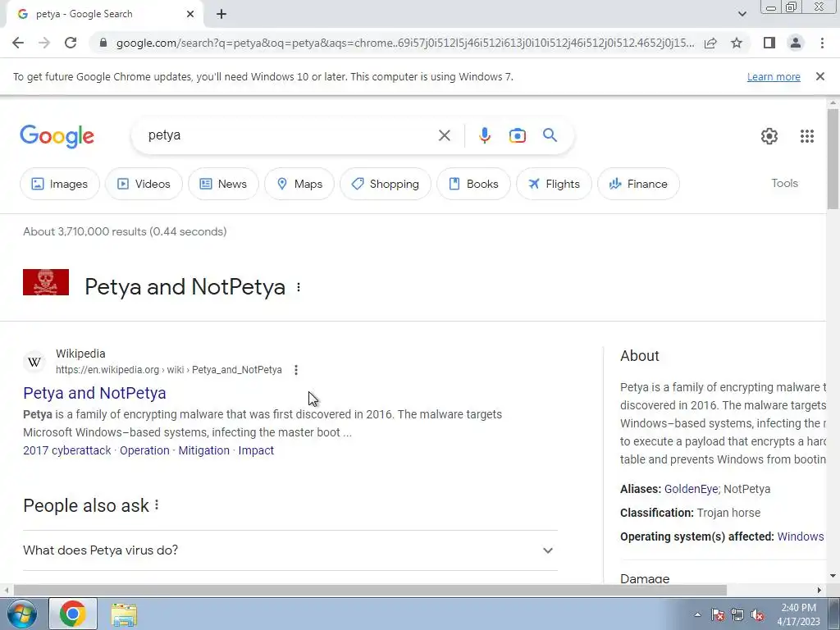Clear the search box with the X icon

[x=444, y=135]
